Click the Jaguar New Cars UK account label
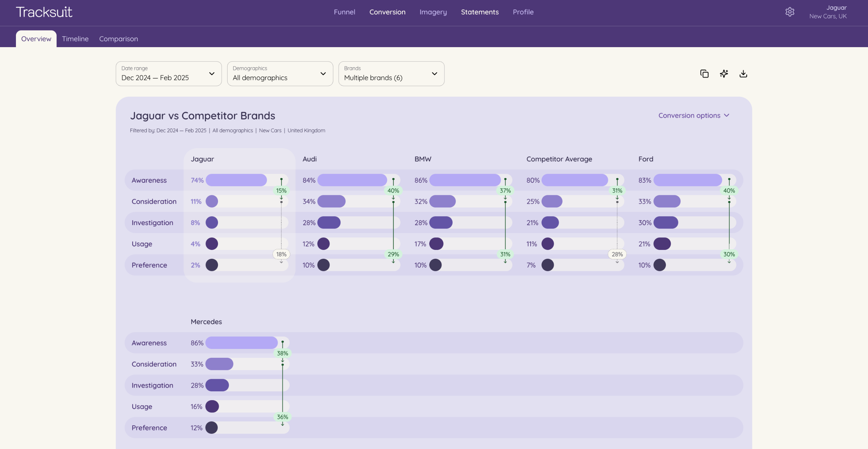The image size is (868, 449). [828, 12]
